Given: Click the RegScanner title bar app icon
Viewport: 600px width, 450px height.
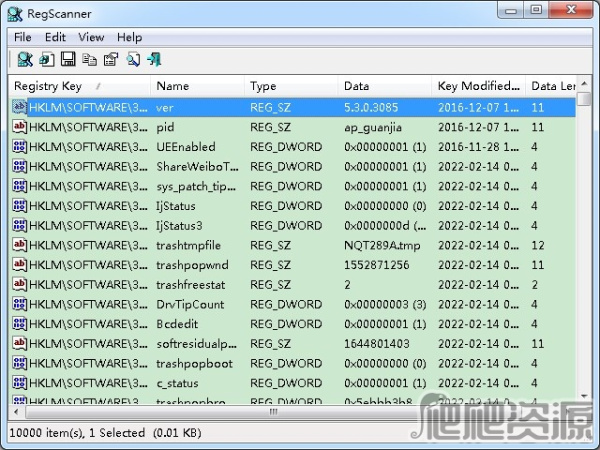Looking at the screenshot, I should pyautogui.click(x=15, y=14).
